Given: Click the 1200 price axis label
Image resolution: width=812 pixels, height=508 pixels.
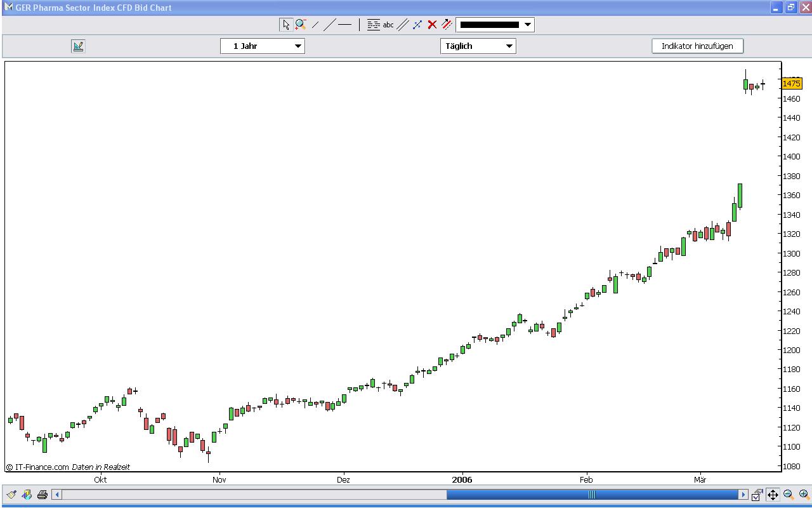Looking at the screenshot, I should pyautogui.click(x=791, y=350).
